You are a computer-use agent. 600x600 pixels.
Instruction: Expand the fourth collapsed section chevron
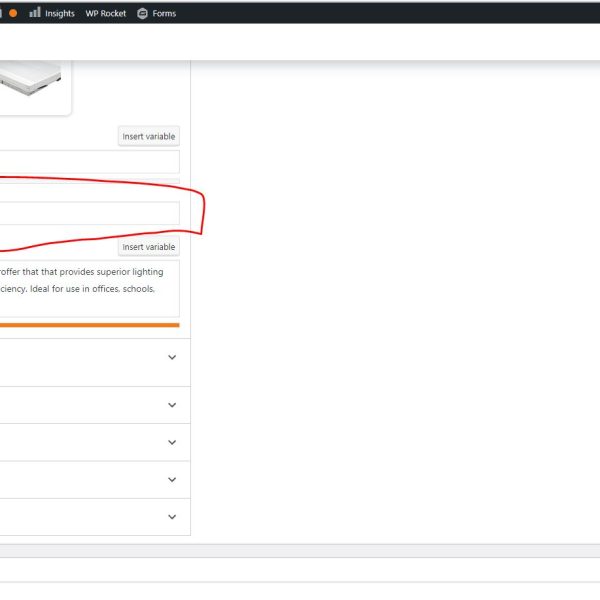(172, 479)
